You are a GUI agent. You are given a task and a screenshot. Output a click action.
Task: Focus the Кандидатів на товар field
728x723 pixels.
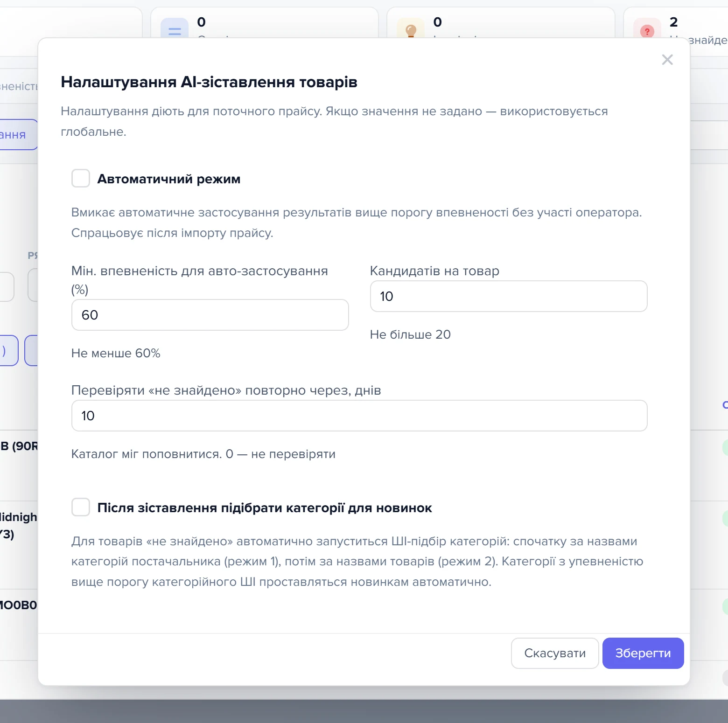tap(509, 296)
